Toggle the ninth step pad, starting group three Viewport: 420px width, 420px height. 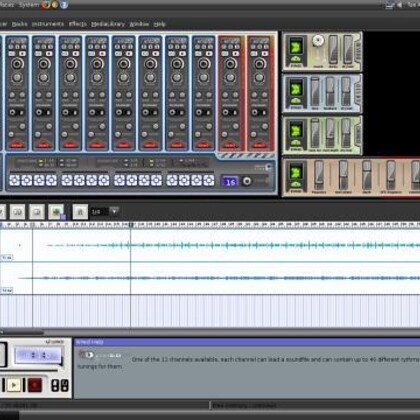tap(119, 180)
